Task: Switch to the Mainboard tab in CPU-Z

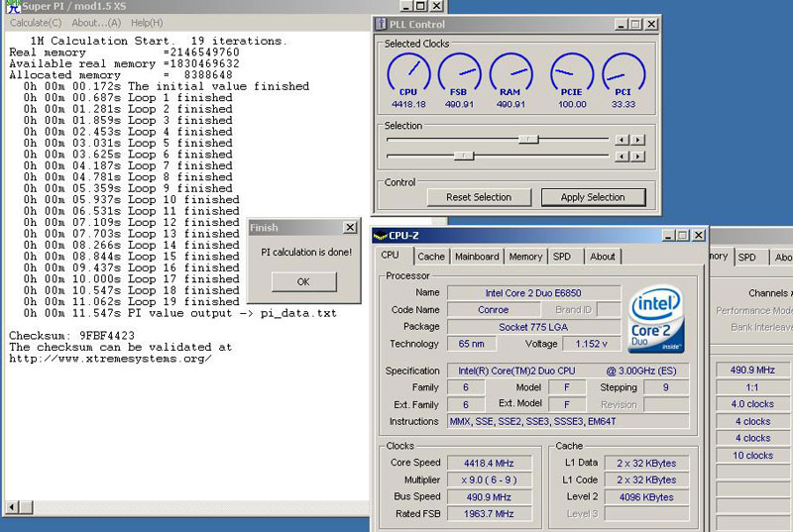Action: click(477, 257)
